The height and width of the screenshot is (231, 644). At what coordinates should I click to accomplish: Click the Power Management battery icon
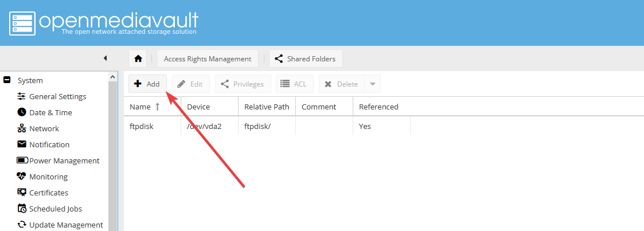pos(22,160)
